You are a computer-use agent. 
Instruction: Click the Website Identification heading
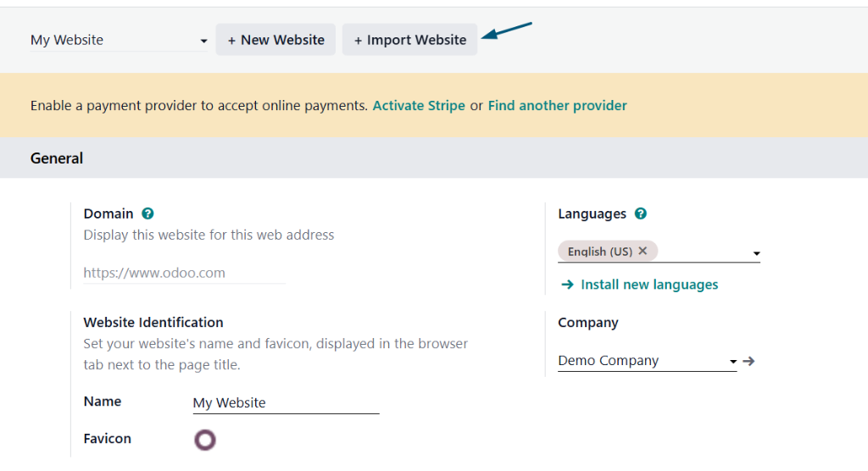(153, 323)
